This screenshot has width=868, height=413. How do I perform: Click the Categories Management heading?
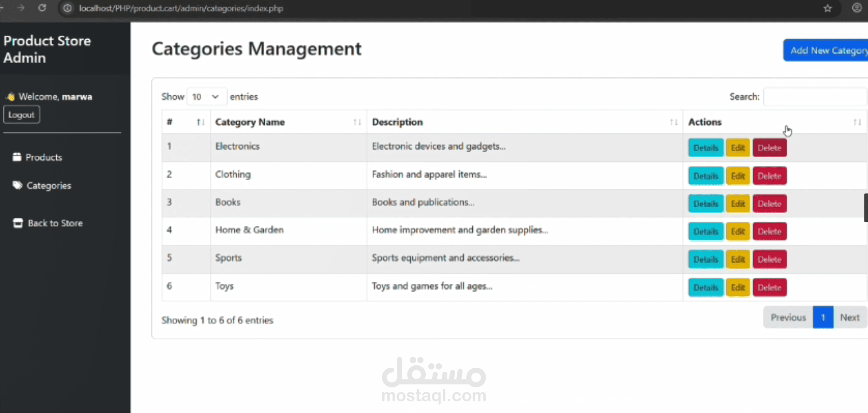[x=257, y=49]
